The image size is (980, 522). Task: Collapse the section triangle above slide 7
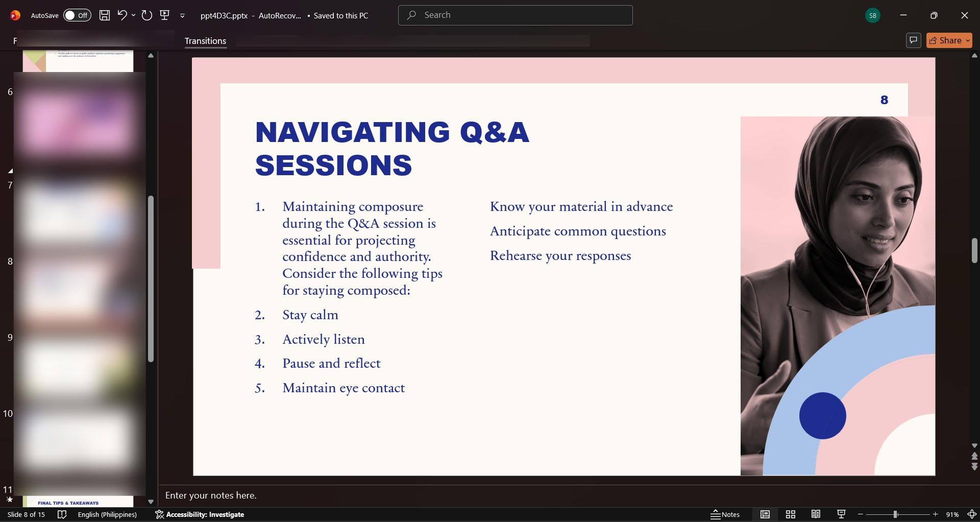[10, 171]
